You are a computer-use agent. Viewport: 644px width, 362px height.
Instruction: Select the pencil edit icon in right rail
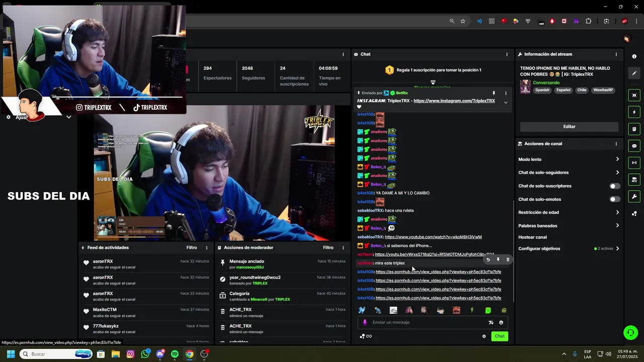634,73
